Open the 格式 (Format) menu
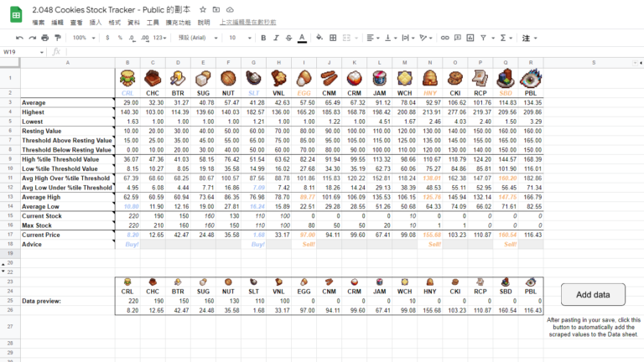The height and width of the screenshot is (362, 644). point(115,22)
